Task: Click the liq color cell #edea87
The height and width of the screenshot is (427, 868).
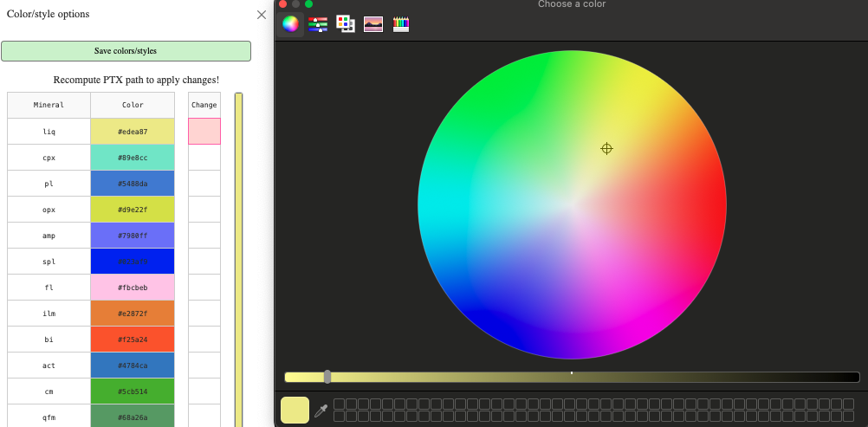Action: [x=133, y=132]
